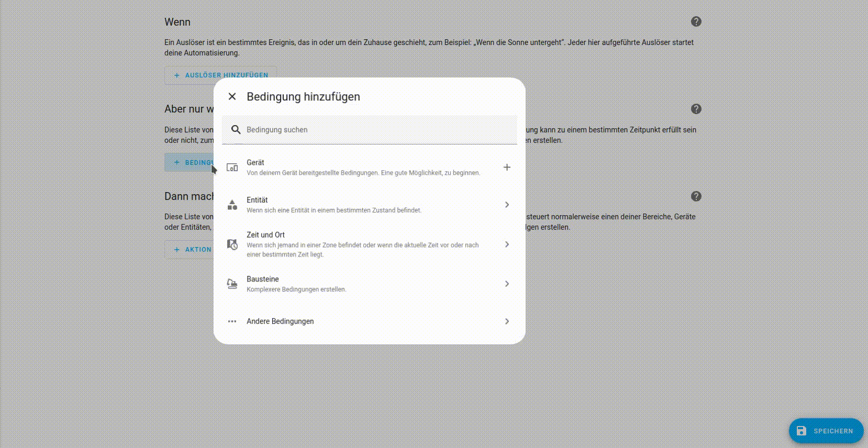Open help for the Wenn section

pos(696,21)
